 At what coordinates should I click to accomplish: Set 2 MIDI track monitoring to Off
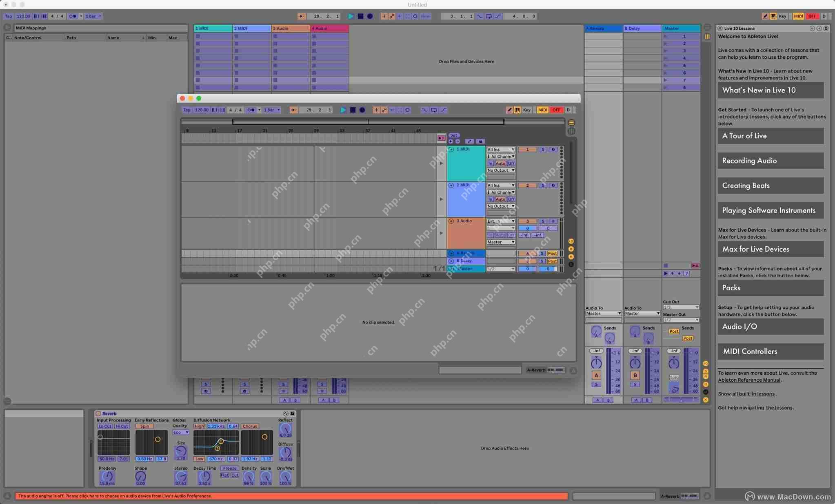coord(511,199)
